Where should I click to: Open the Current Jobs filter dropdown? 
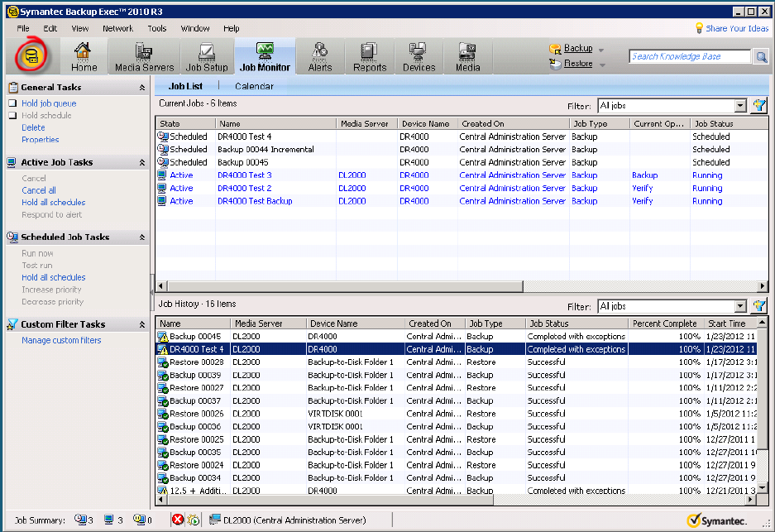point(740,106)
